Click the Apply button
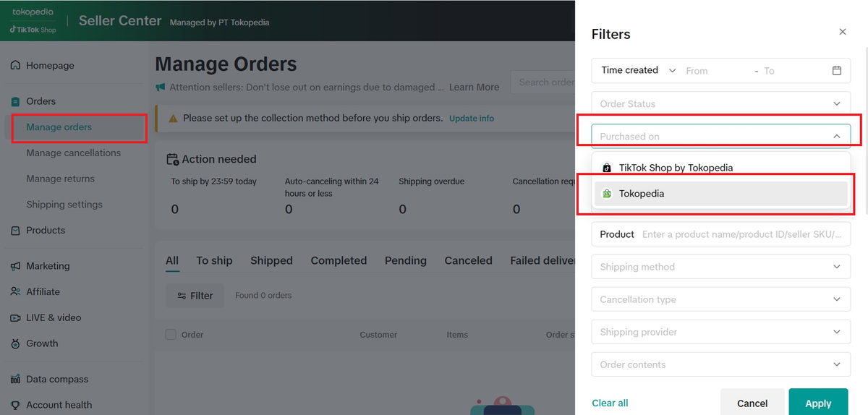Viewport: 868px width, 415px height. click(818, 403)
